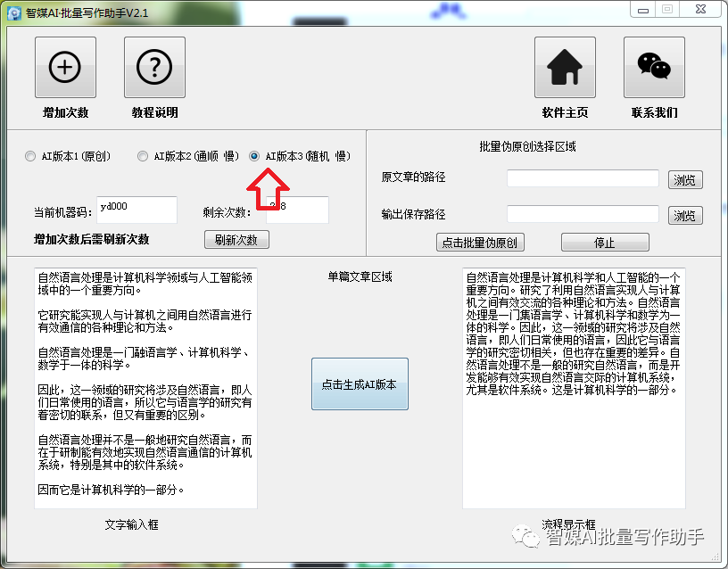The height and width of the screenshot is (569, 728).
Task: Focus the 剩余次数 field
Action: coord(298,210)
